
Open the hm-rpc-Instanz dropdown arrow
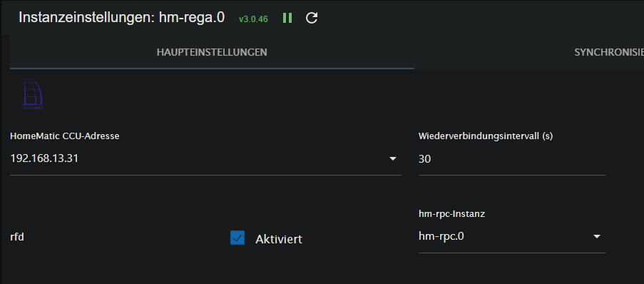click(x=597, y=236)
